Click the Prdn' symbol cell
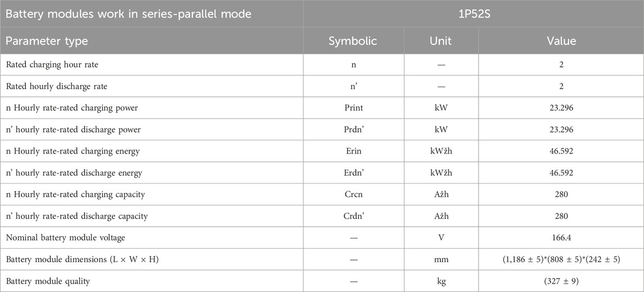This screenshot has height=292, width=644. point(353,130)
